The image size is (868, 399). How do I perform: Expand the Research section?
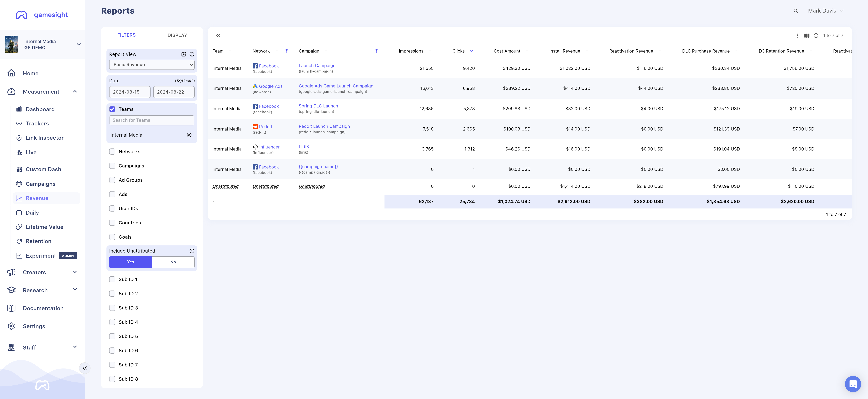75,290
